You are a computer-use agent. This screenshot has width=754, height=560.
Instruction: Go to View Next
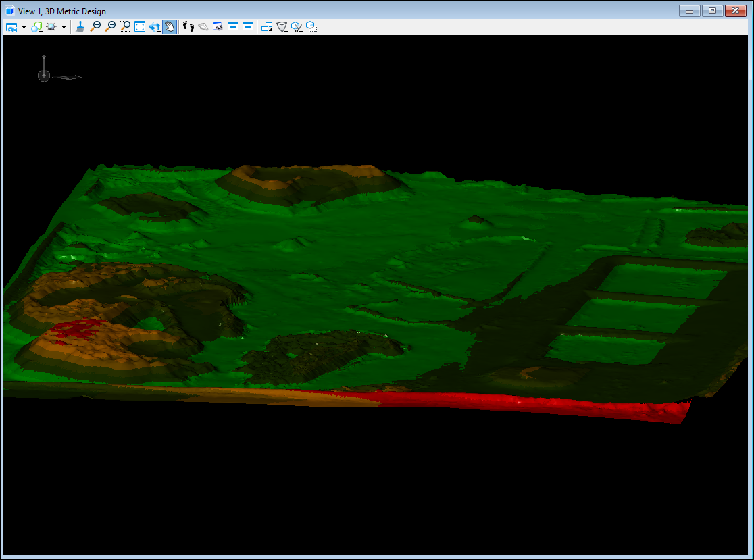[x=248, y=27]
